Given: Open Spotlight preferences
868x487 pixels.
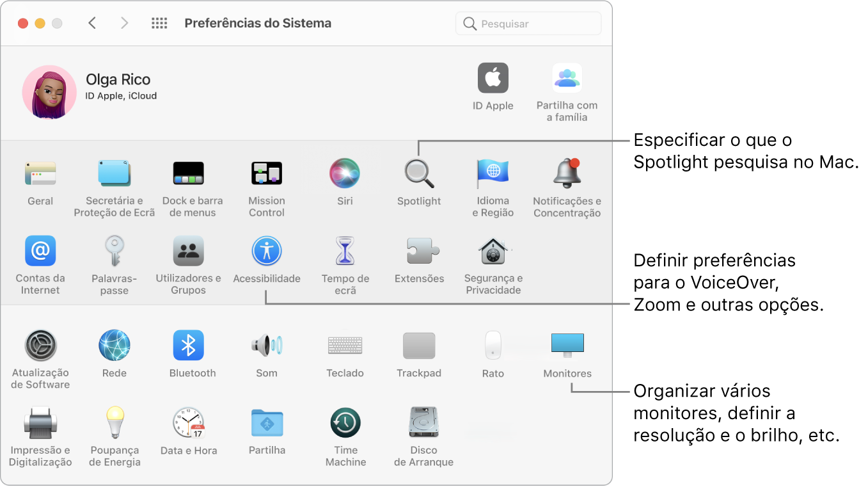Looking at the screenshot, I should [x=419, y=173].
